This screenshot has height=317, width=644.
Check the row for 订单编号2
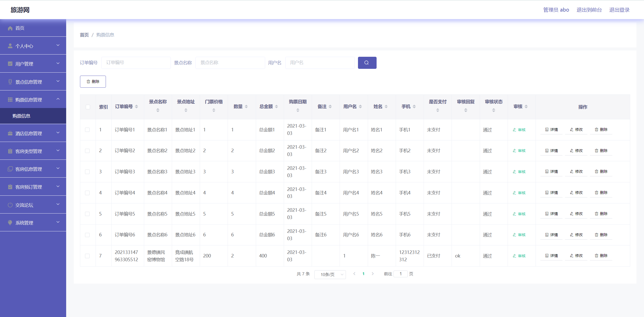pyautogui.click(x=87, y=151)
